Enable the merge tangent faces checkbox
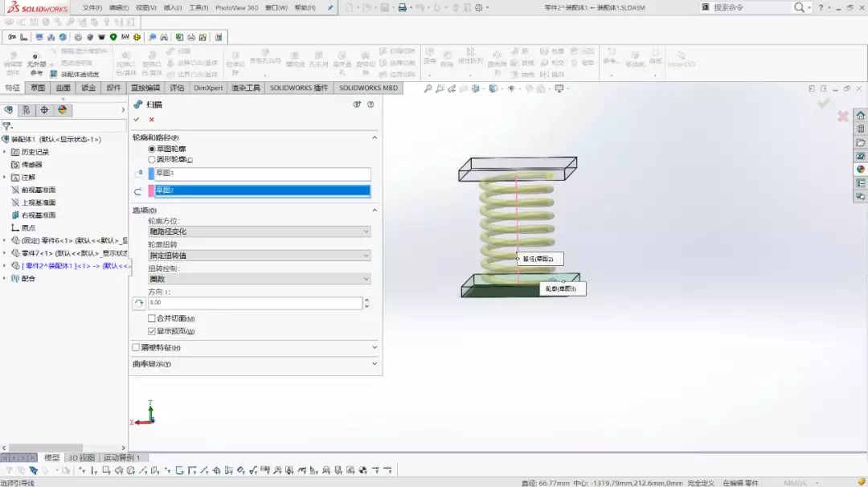Viewport: 868px width, 487px height. pos(152,318)
